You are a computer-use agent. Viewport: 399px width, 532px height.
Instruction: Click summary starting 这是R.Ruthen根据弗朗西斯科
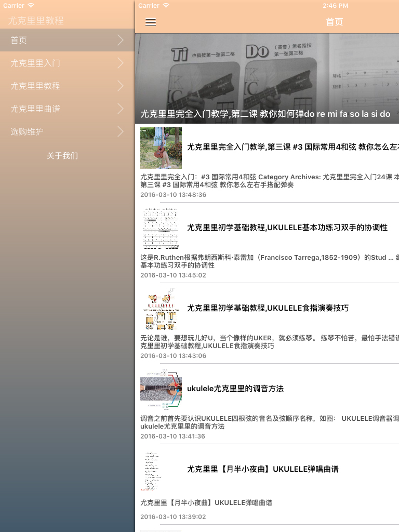click(x=270, y=261)
